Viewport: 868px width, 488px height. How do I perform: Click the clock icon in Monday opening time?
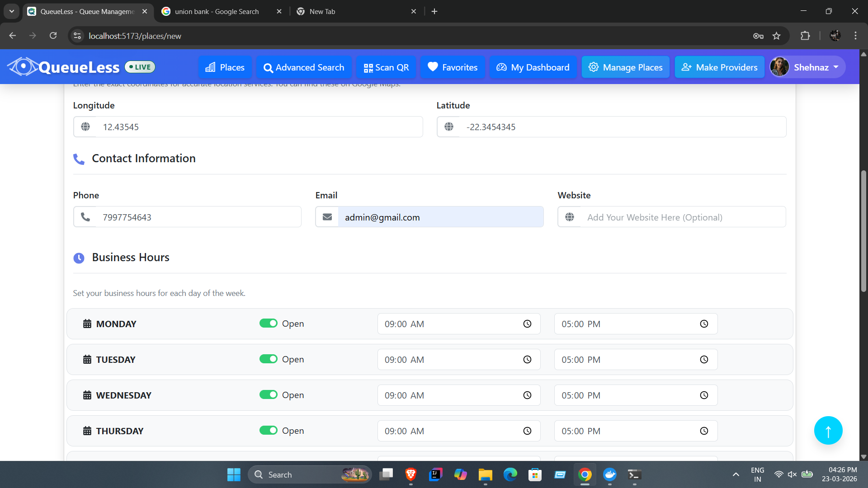[x=527, y=324]
